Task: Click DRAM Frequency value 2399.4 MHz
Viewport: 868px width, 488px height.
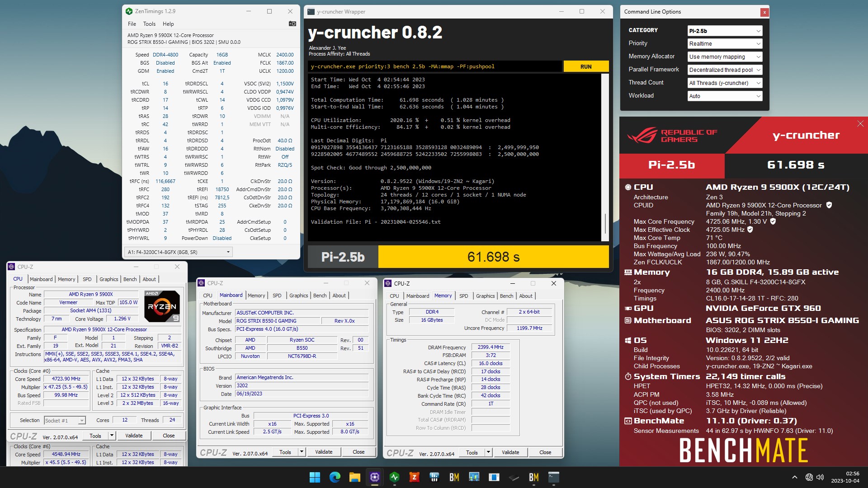Action: 491,347
